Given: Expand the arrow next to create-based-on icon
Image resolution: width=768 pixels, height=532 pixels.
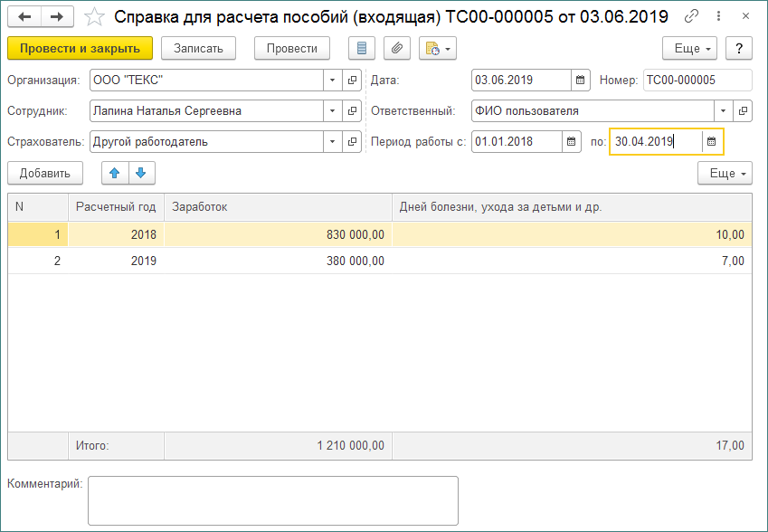Looking at the screenshot, I should [x=445, y=49].
